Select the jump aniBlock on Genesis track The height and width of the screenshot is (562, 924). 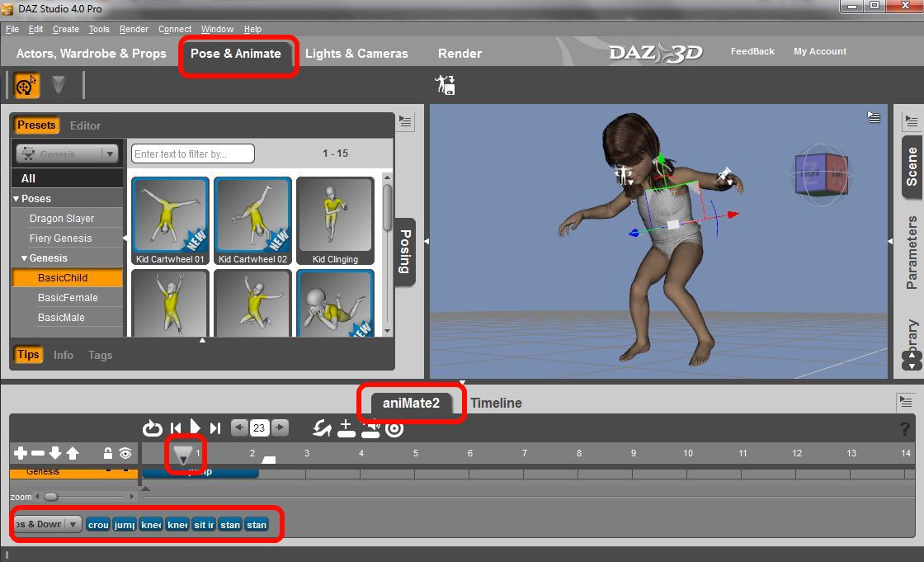(200, 472)
